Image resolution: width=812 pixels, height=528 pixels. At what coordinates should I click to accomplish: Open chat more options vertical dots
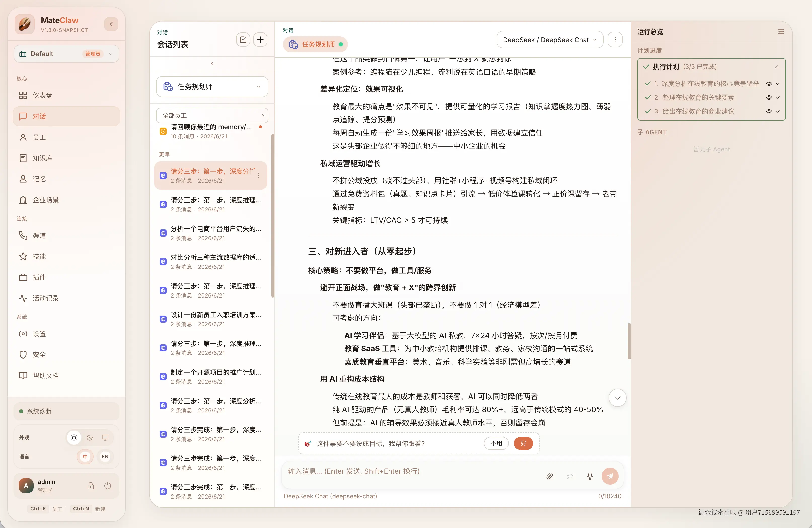coord(615,40)
